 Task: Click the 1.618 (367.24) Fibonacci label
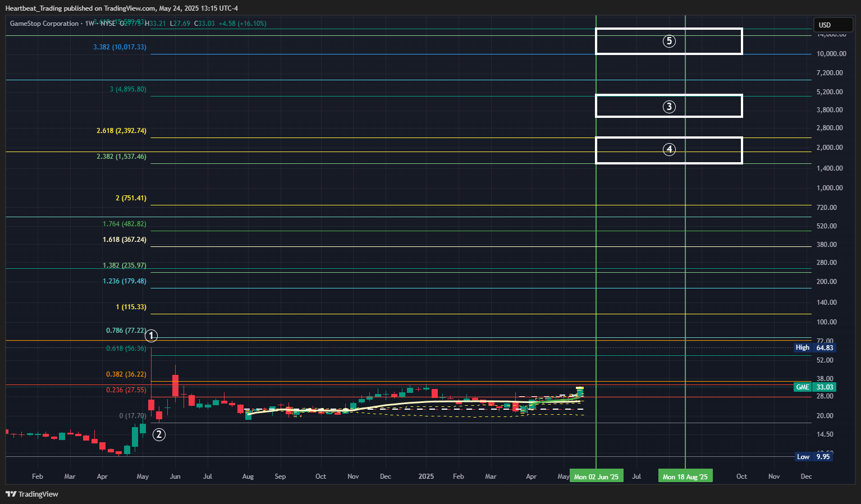(x=125, y=240)
